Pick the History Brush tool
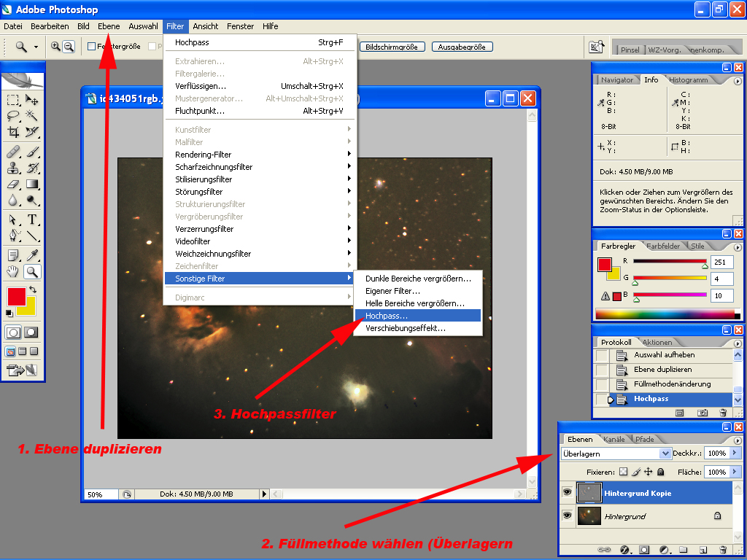The image size is (747, 560). point(32,168)
